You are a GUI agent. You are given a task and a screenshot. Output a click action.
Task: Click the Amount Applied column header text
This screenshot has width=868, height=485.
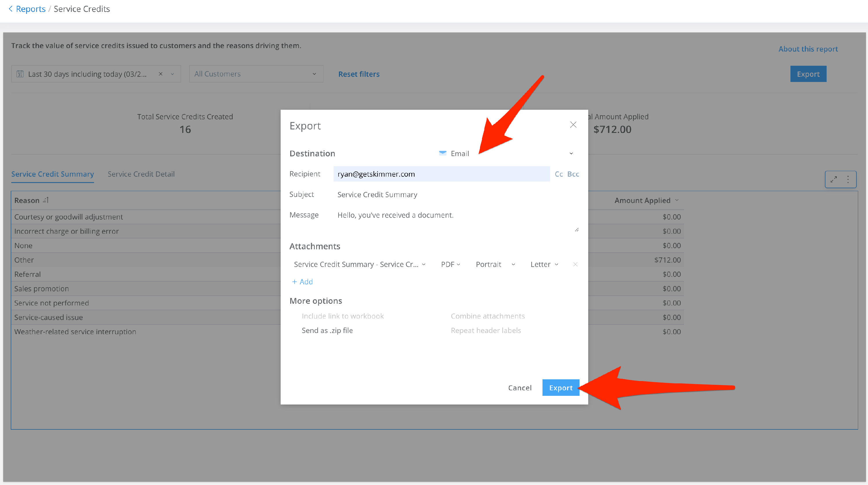642,200
